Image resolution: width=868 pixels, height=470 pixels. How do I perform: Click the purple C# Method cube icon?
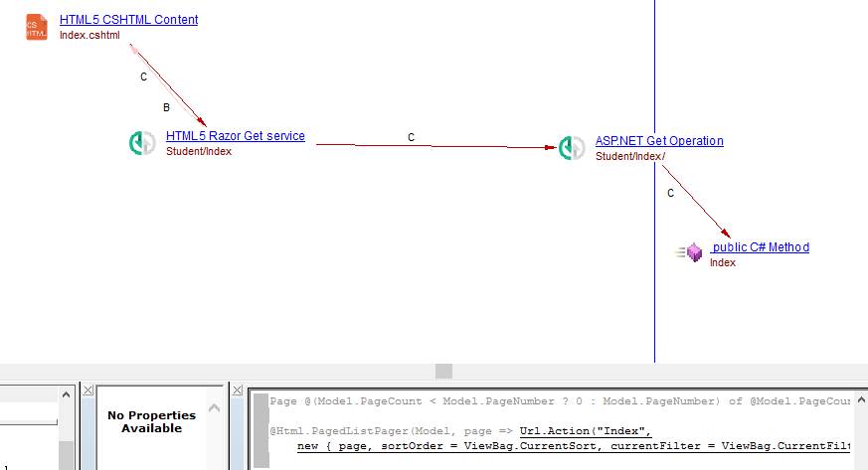point(693,253)
